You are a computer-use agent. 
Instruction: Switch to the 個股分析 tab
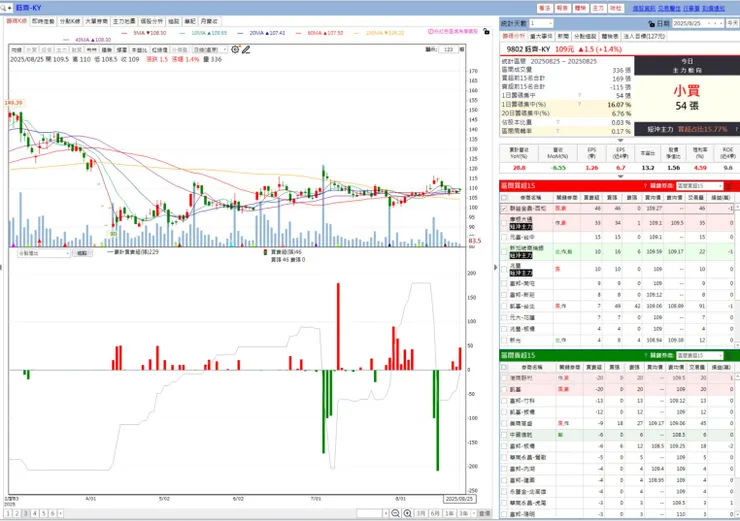tap(151, 21)
